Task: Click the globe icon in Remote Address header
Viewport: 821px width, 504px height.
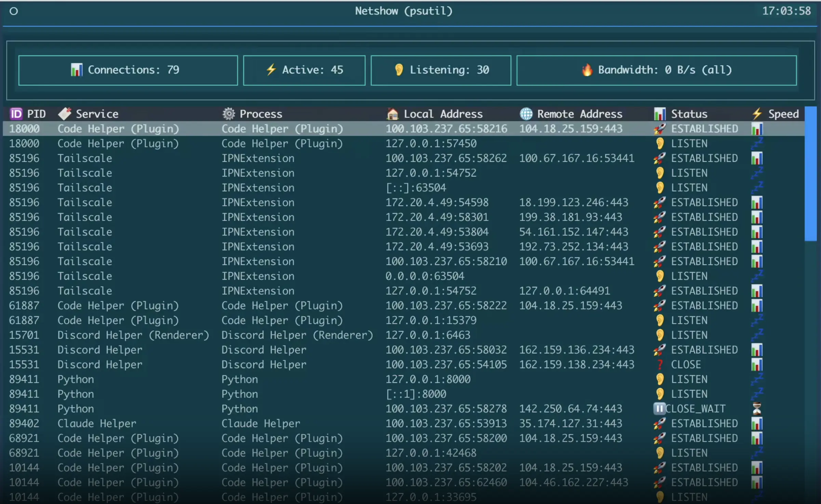Action: [526, 114]
